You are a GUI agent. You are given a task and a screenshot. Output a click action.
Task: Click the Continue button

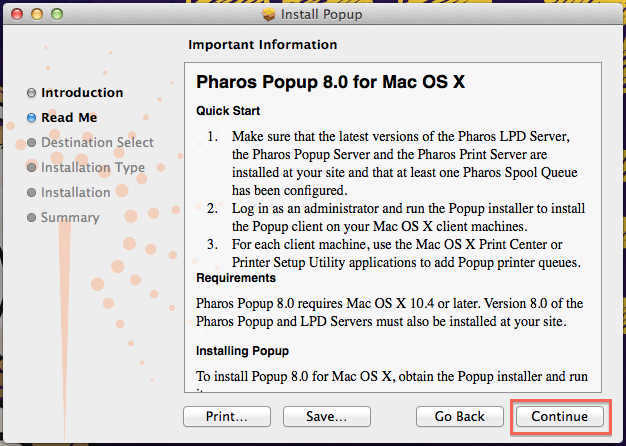coord(559,416)
